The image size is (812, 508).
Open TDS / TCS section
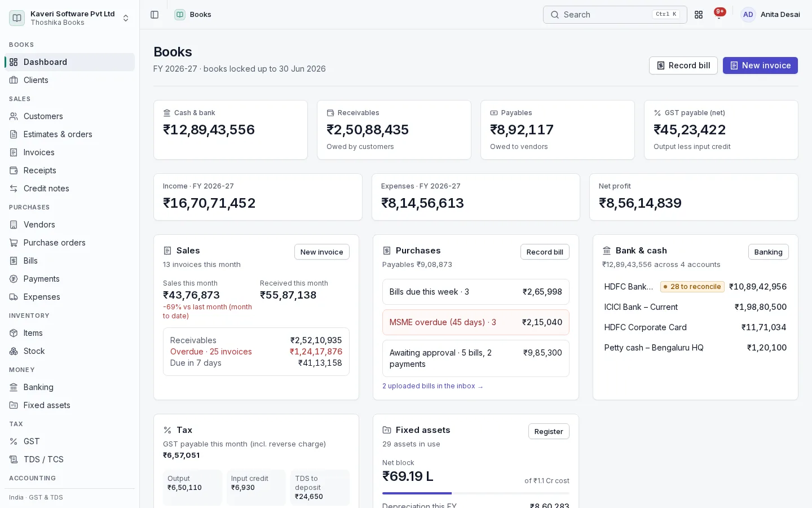click(70, 459)
